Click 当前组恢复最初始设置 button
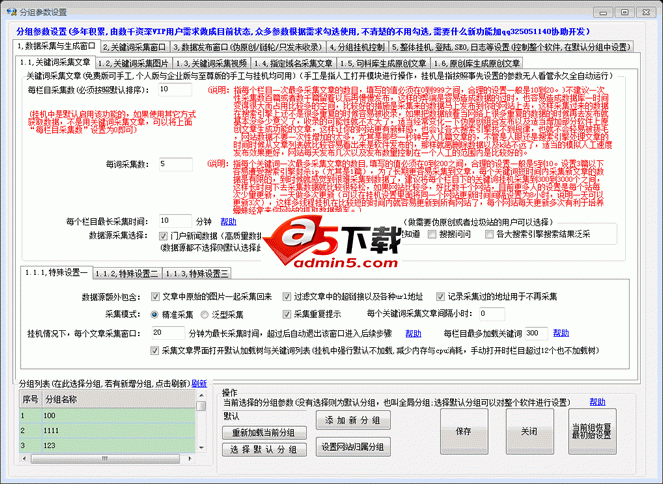Screen dimensions: 663x484 tap(592, 431)
